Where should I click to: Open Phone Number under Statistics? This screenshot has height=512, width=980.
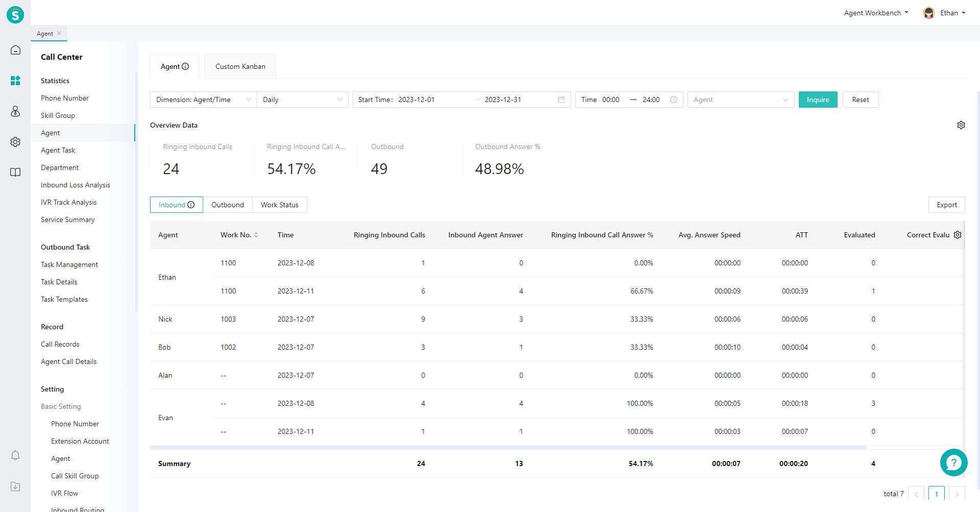click(65, 98)
